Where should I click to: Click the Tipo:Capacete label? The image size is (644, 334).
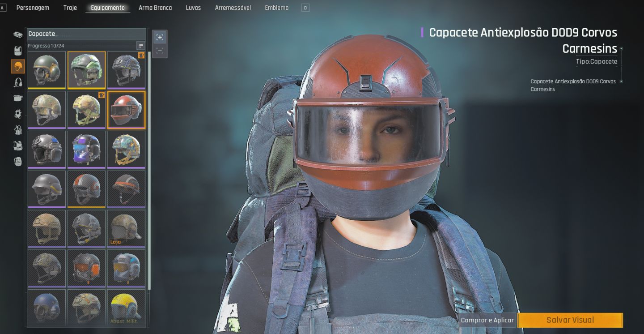(597, 61)
